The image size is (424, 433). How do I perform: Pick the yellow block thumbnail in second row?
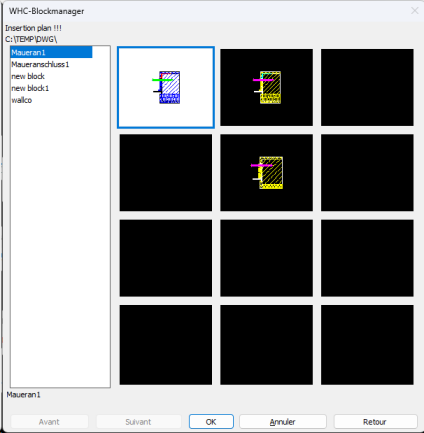(266, 173)
